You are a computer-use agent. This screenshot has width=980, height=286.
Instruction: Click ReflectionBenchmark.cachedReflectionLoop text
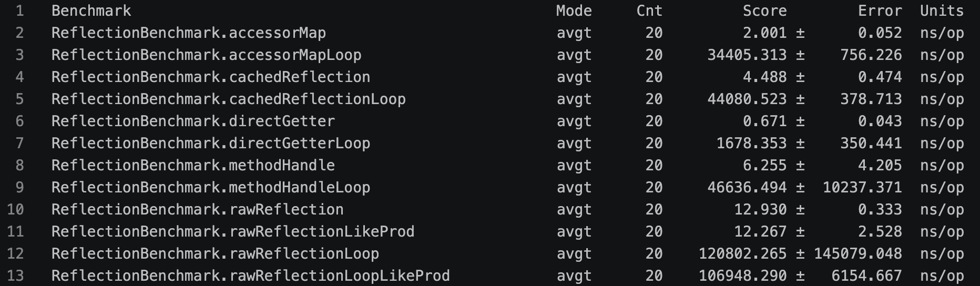pos(229,99)
